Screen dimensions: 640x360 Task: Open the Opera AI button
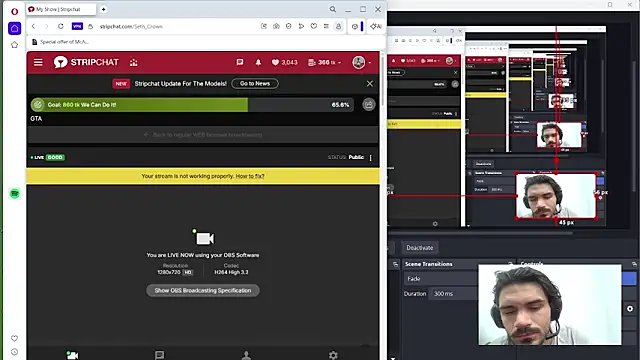pyautogui.click(x=376, y=26)
